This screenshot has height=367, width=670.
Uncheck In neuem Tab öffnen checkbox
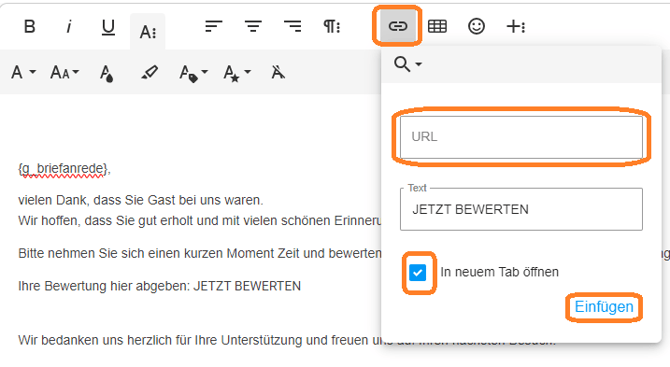(417, 273)
